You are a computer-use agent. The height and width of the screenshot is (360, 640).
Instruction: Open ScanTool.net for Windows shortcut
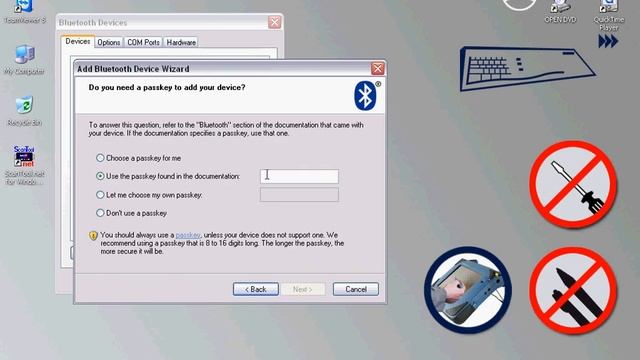[24, 165]
